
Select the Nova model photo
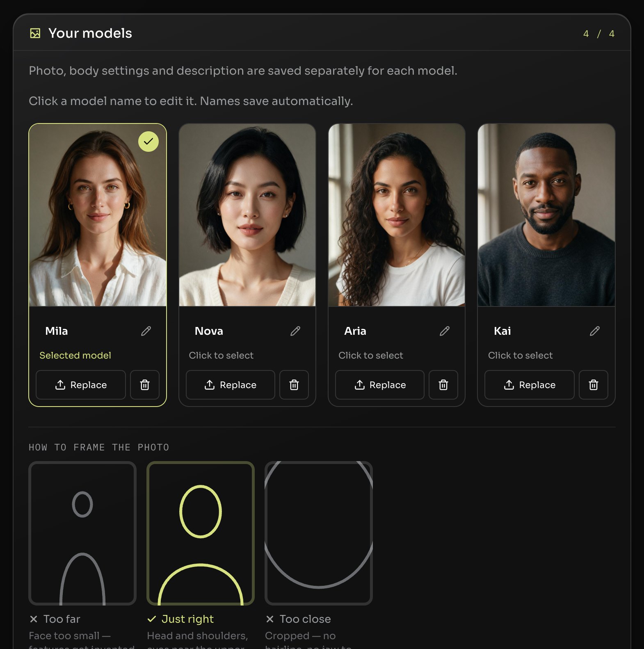(x=247, y=215)
